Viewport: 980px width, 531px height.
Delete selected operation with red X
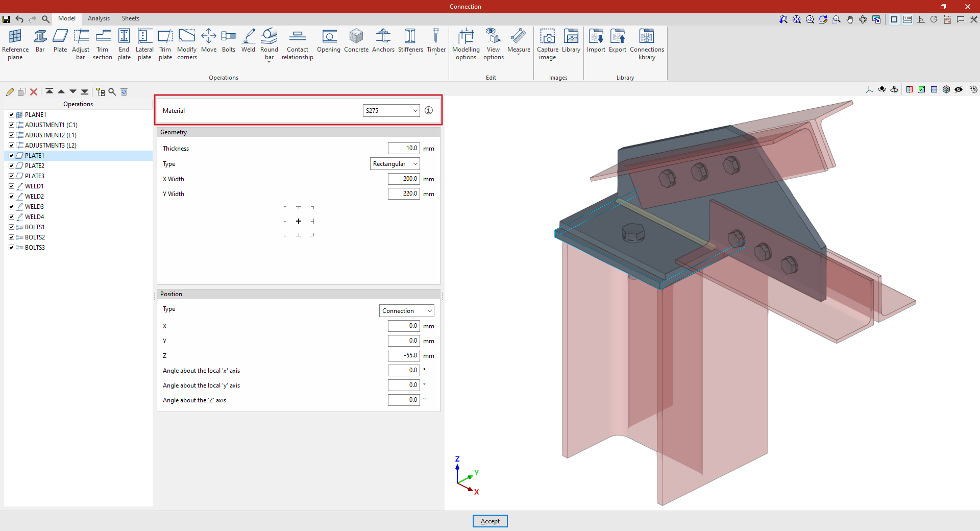(x=34, y=92)
